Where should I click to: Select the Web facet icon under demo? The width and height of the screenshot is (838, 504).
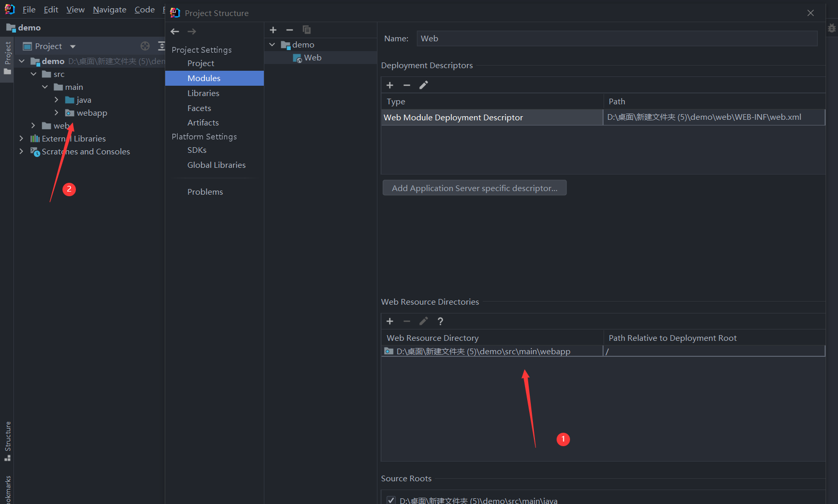click(297, 58)
